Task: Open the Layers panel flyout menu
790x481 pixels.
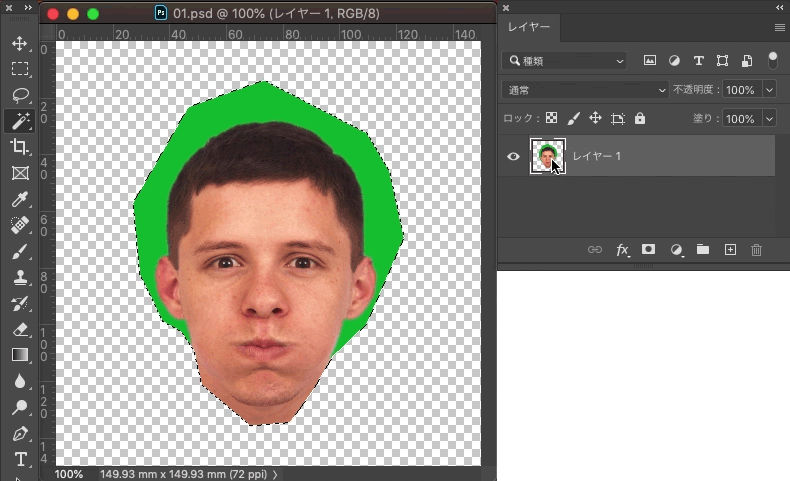Action: point(779,27)
